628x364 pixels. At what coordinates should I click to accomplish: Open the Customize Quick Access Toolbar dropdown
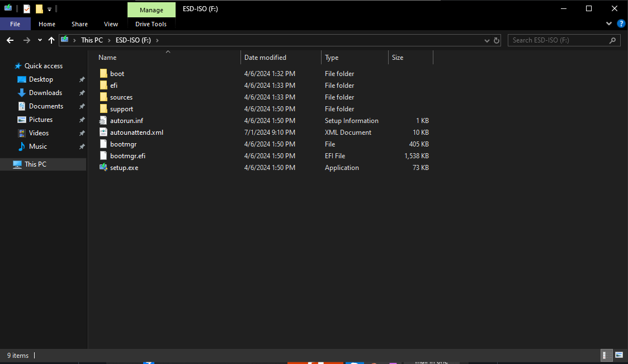[49, 10]
